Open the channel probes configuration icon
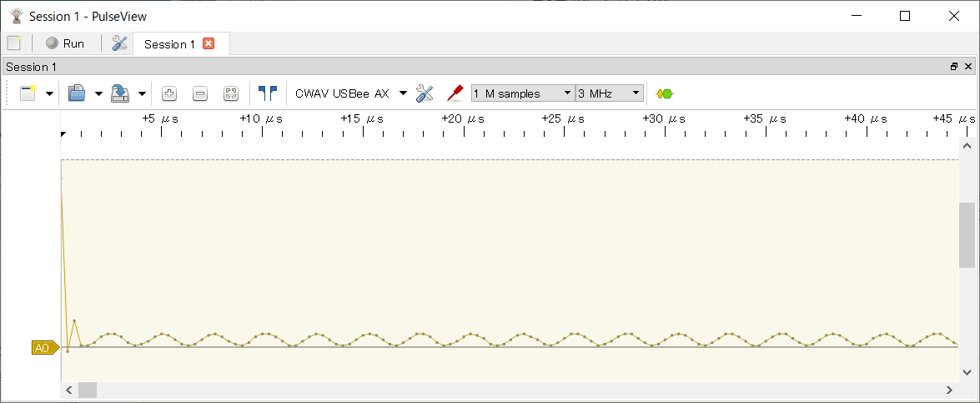 [x=455, y=93]
